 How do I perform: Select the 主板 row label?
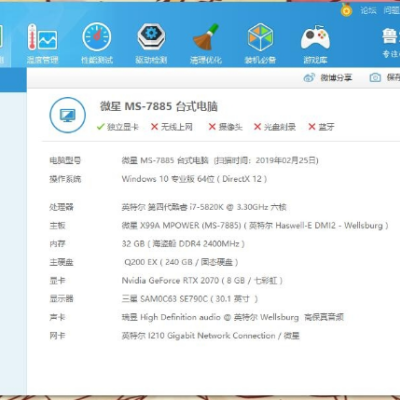tap(57, 226)
